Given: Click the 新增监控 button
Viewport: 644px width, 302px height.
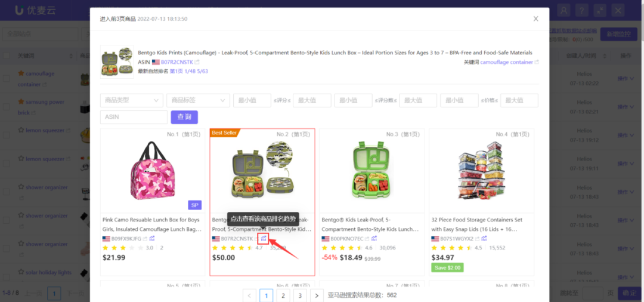Looking at the screenshot, I should (x=618, y=34).
